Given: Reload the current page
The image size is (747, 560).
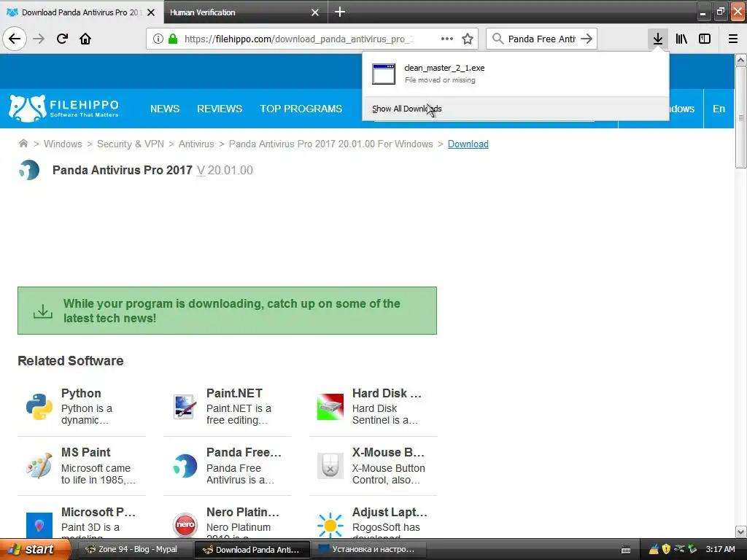Looking at the screenshot, I should 62,39.
